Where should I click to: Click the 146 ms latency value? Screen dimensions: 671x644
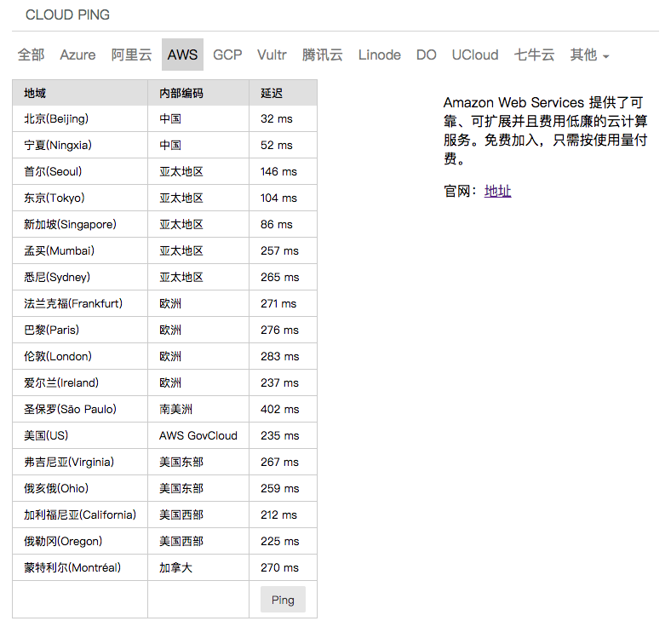click(x=278, y=172)
